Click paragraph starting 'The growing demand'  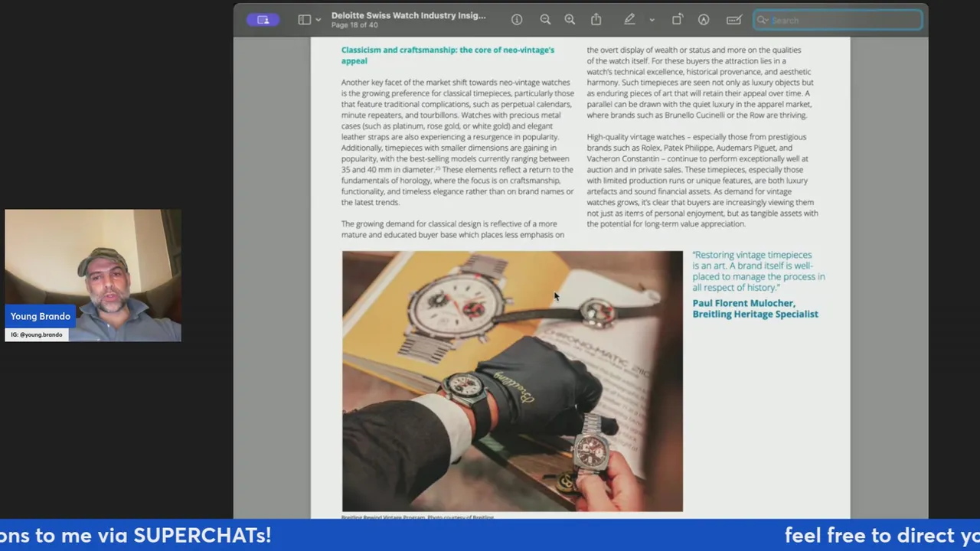[x=452, y=230]
